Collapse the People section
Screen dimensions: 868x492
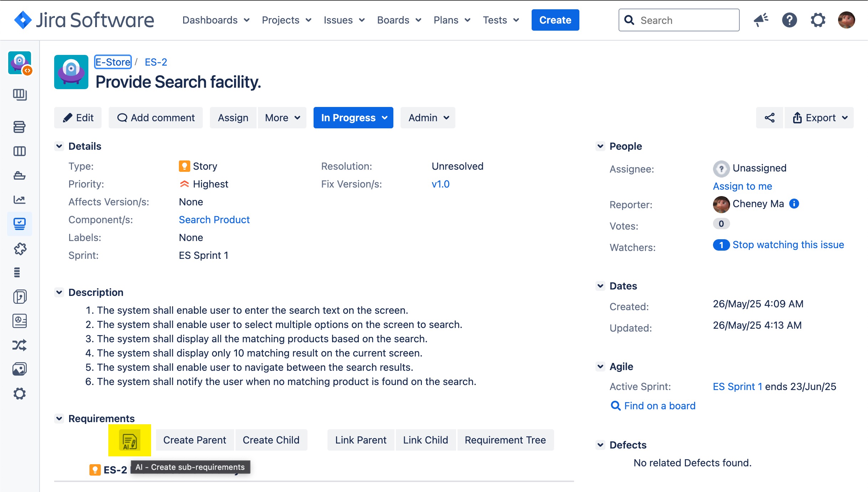[600, 146]
